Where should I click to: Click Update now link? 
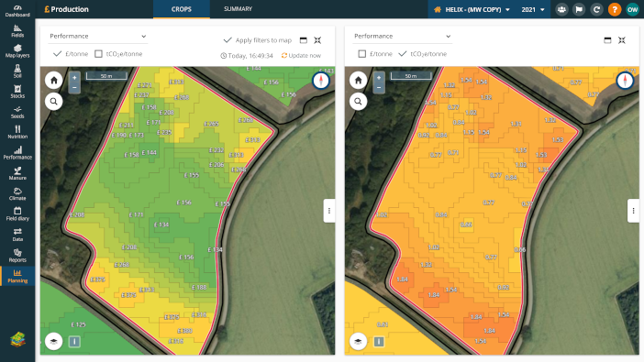(301, 55)
